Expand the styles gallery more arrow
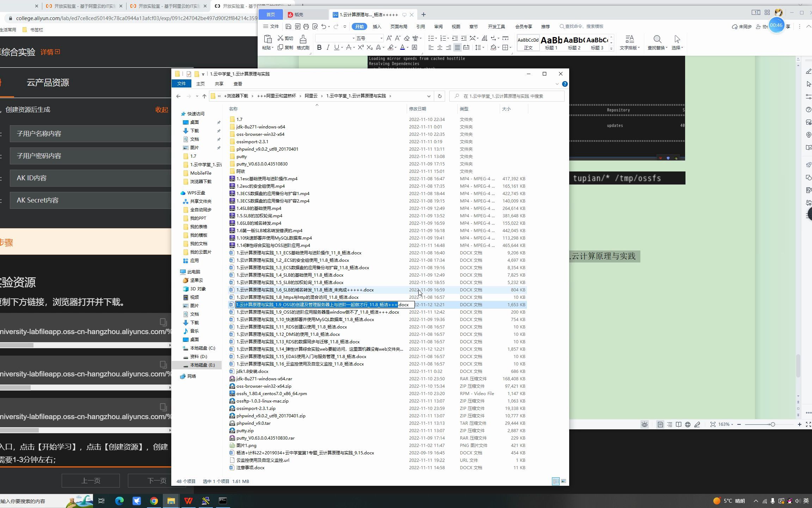This screenshot has width=812, height=508. click(611, 48)
